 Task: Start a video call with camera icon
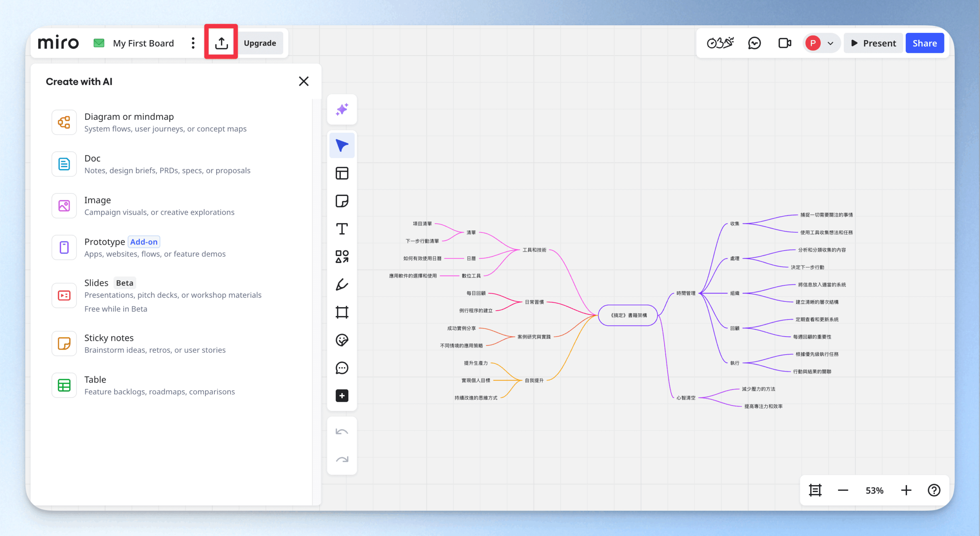coord(784,43)
